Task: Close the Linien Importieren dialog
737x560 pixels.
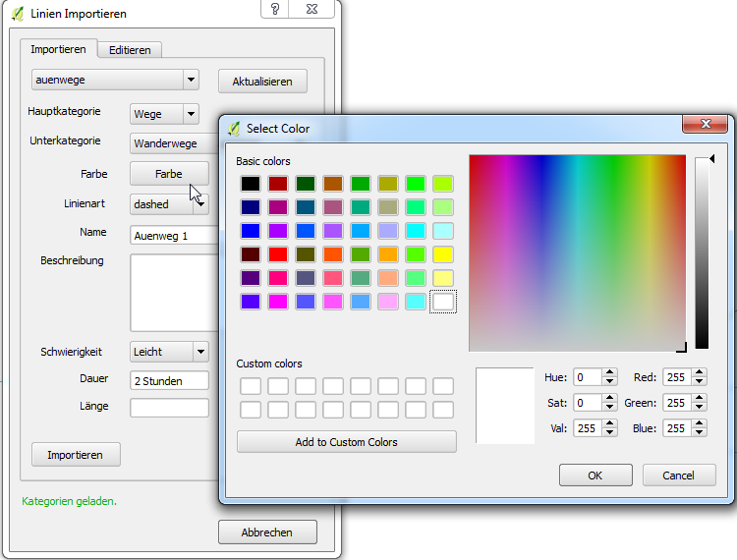Action: (x=312, y=9)
